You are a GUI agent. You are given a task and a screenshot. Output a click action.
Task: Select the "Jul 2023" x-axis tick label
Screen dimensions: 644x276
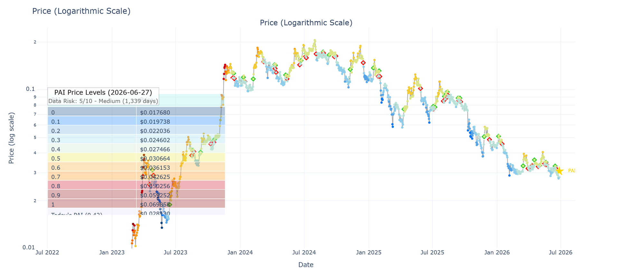175,252
